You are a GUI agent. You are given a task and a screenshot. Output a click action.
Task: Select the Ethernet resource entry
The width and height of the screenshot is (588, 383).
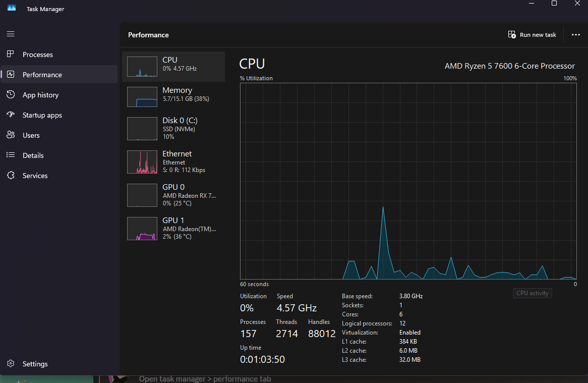point(173,161)
